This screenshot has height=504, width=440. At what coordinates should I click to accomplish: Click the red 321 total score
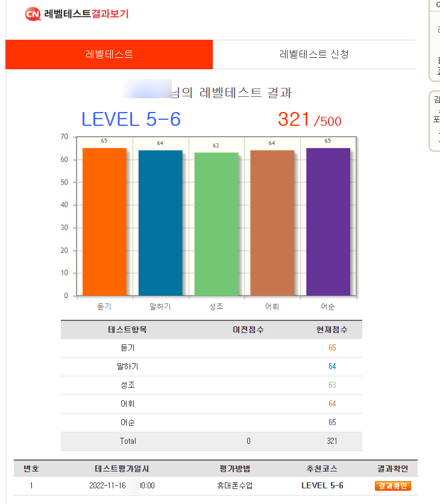tap(294, 119)
